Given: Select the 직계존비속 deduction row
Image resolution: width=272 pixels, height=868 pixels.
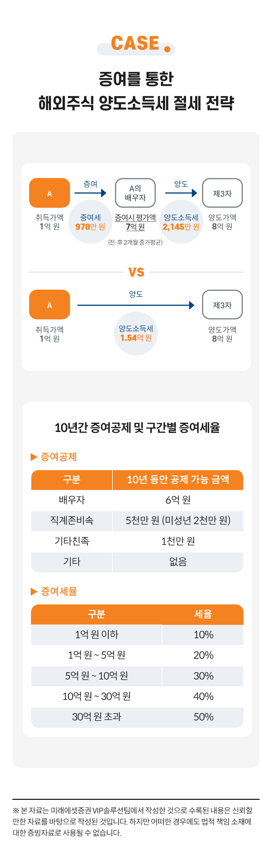Looking at the screenshot, I should (137, 521).
